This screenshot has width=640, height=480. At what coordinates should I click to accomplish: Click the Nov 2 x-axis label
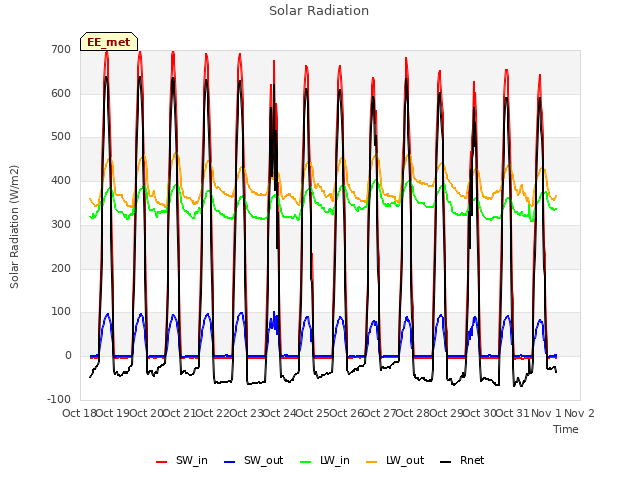580,413
